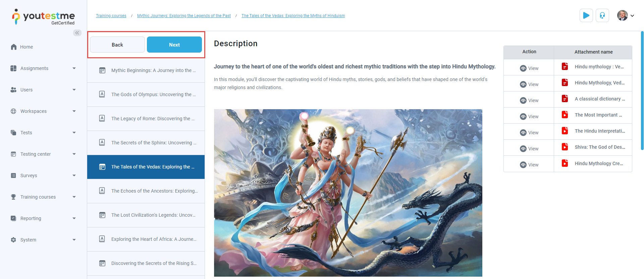Screen dimensions: 644x279
Task: Click the red file icon for Hindu mythology : Ve...
Action: [x=565, y=66]
